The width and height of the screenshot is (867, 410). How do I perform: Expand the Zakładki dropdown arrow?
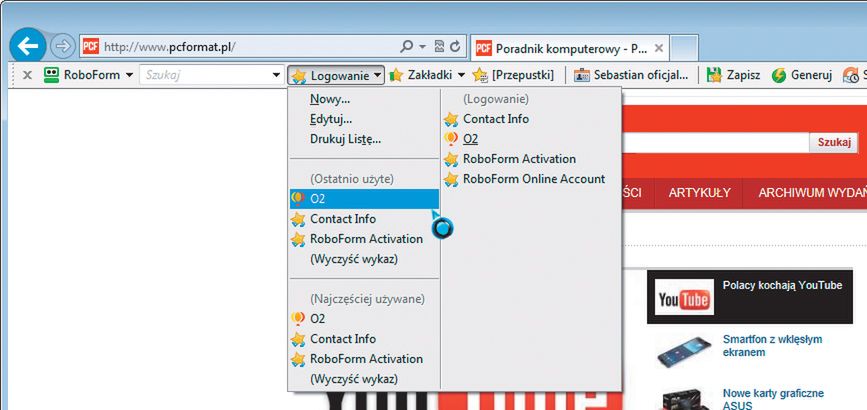461,75
